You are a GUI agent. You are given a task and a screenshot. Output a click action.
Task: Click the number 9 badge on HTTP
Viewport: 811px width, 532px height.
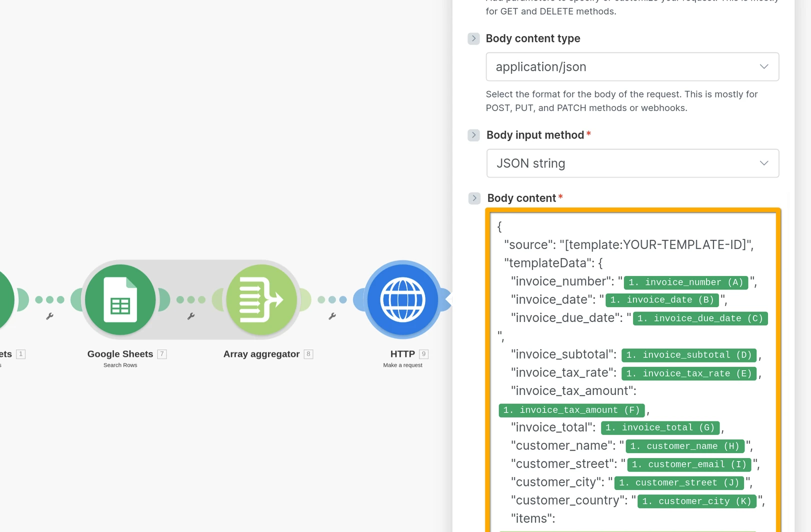click(x=423, y=353)
